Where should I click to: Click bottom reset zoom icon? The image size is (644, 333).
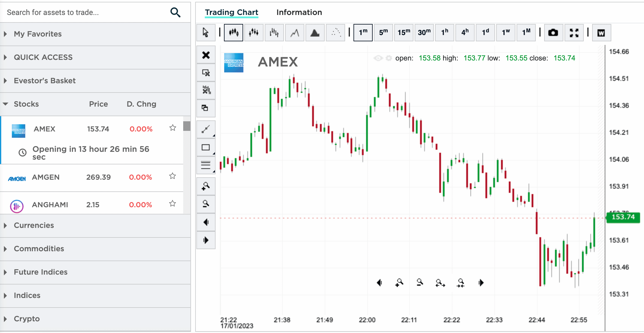(461, 283)
